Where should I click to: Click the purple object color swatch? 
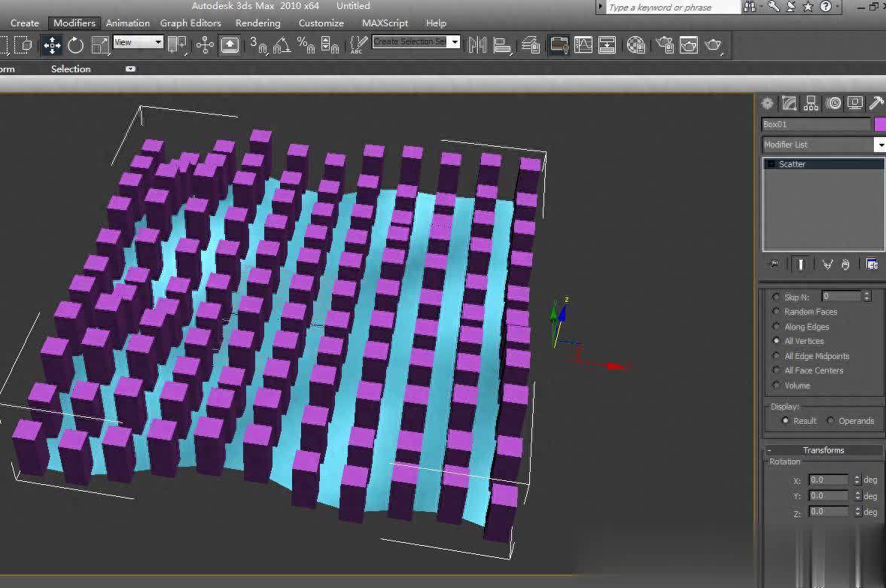coord(879,124)
